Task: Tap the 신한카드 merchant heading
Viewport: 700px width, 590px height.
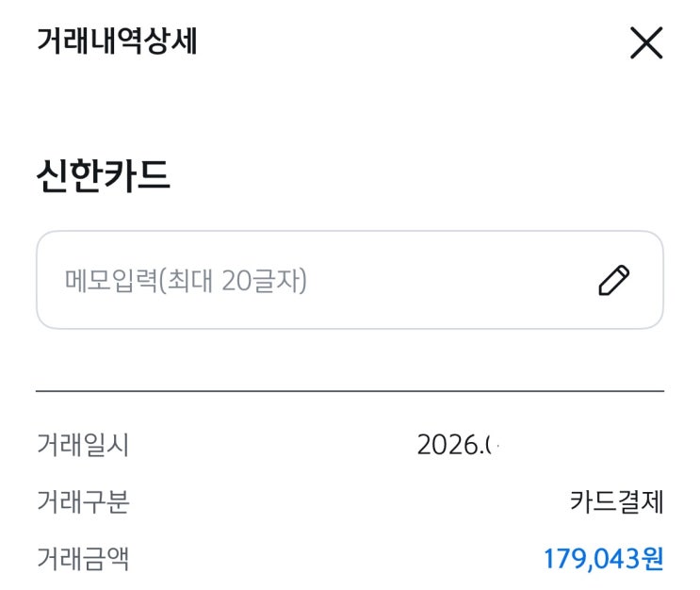Action: (x=103, y=175)
